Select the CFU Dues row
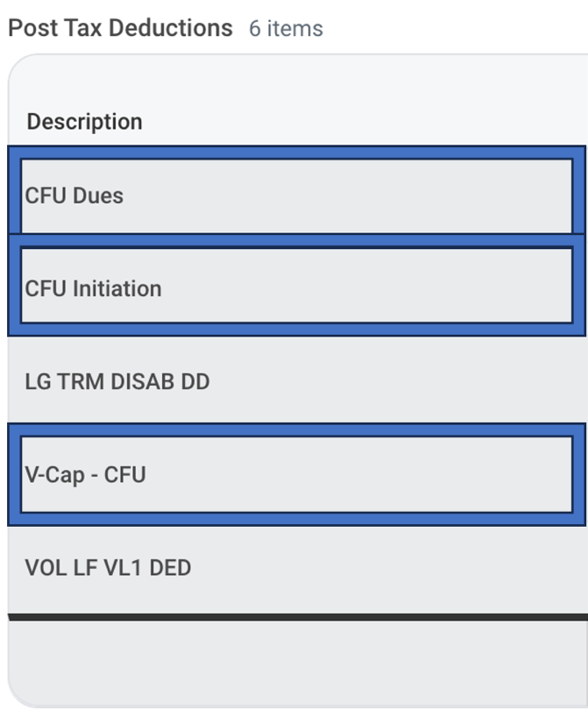 point(297,195)
